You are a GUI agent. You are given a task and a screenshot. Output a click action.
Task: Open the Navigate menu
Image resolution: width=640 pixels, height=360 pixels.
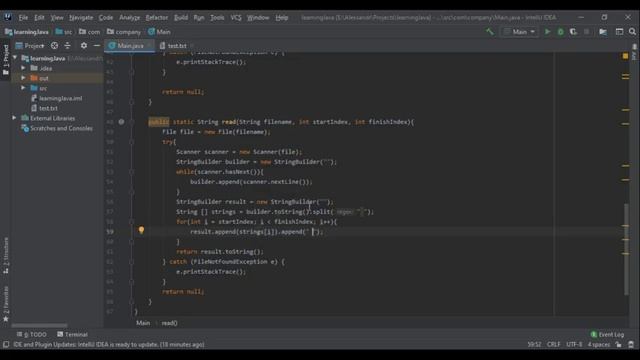pos(81,18)
